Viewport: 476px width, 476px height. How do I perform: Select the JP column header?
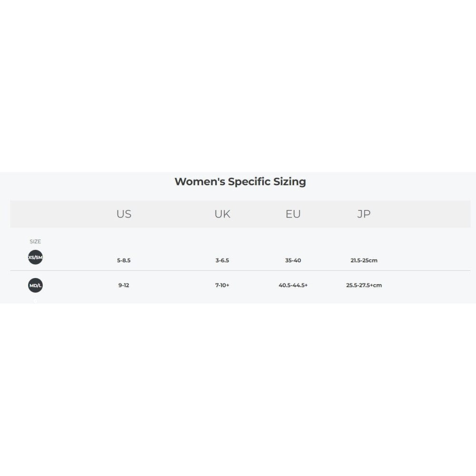[x=364, y=214]
